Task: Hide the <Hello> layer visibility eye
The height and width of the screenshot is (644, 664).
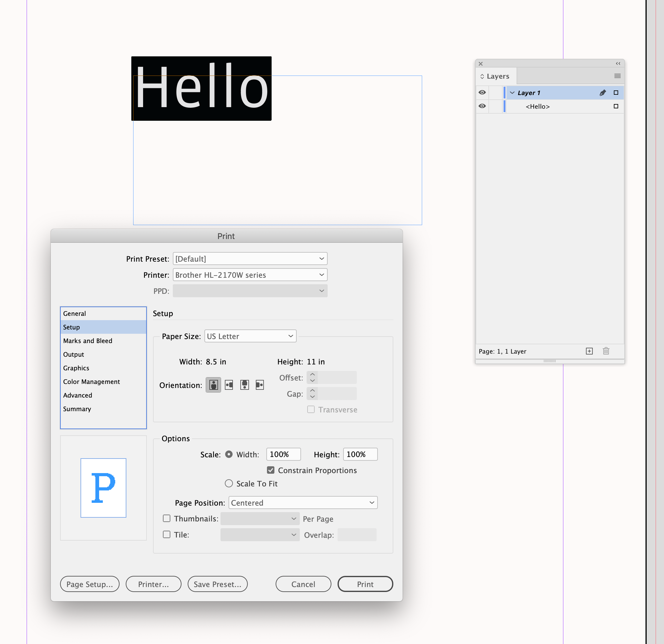Action: (482, 106)
